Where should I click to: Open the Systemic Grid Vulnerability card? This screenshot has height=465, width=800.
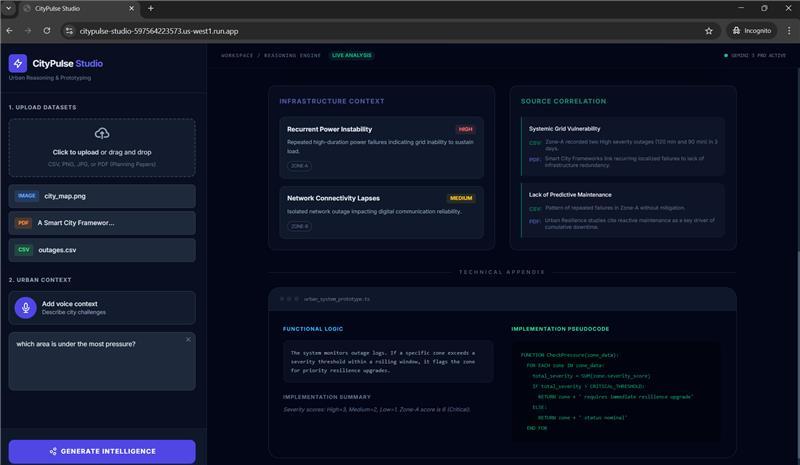(x=622, y=146)
